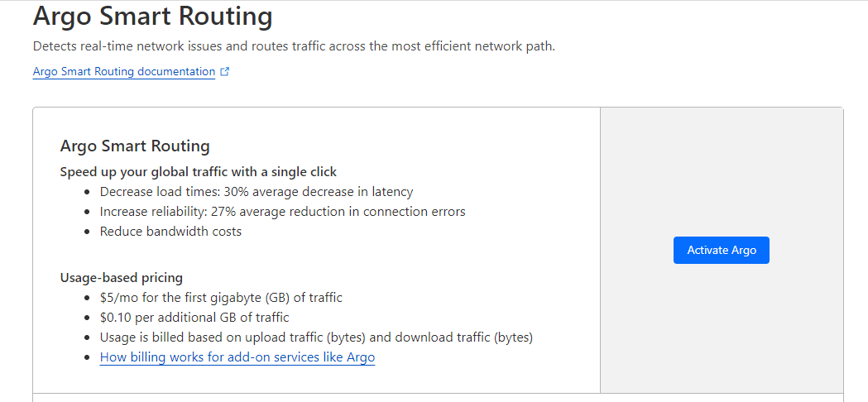Click the Activate Argo button
The width and height of the screenshot is (868, 402).
[x=722, y=251]
